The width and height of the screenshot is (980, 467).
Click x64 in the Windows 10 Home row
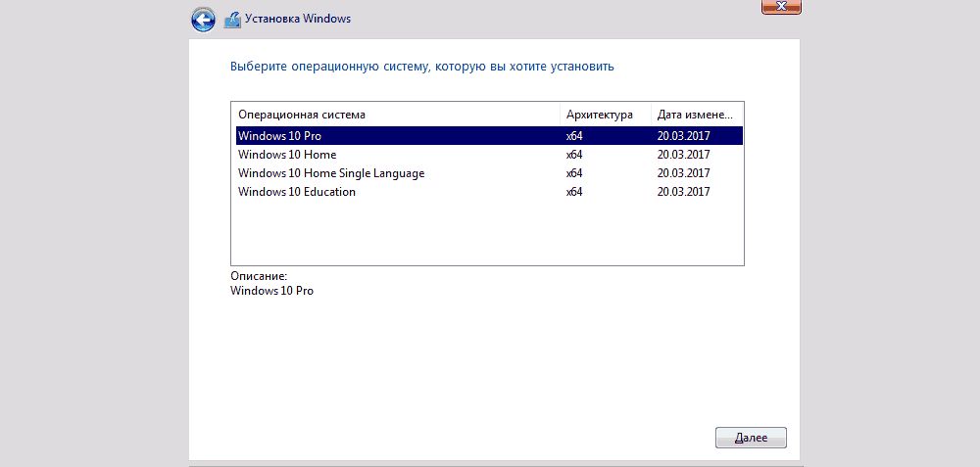pos(574,155)
